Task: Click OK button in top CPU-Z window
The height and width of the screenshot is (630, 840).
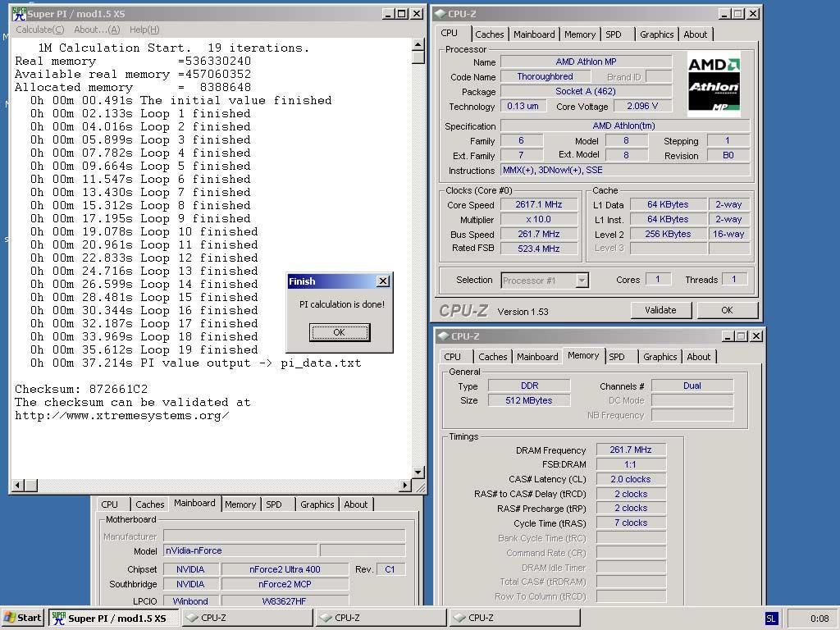Action: (x=727, y=310)
